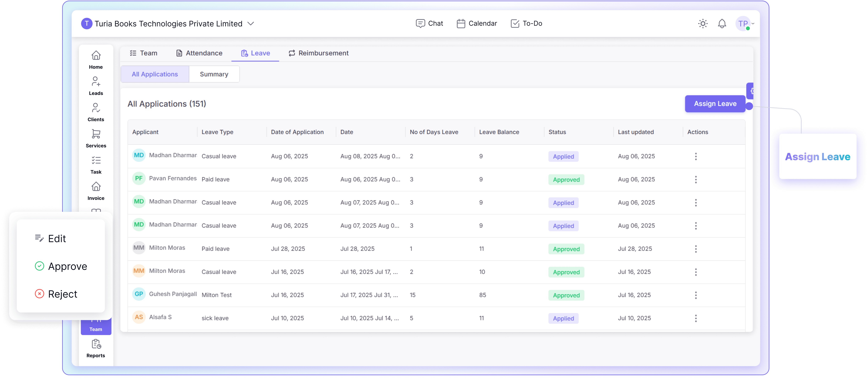Select Reject in the actions popup
This screenshot has width=868, height=379.
(56, 294)
